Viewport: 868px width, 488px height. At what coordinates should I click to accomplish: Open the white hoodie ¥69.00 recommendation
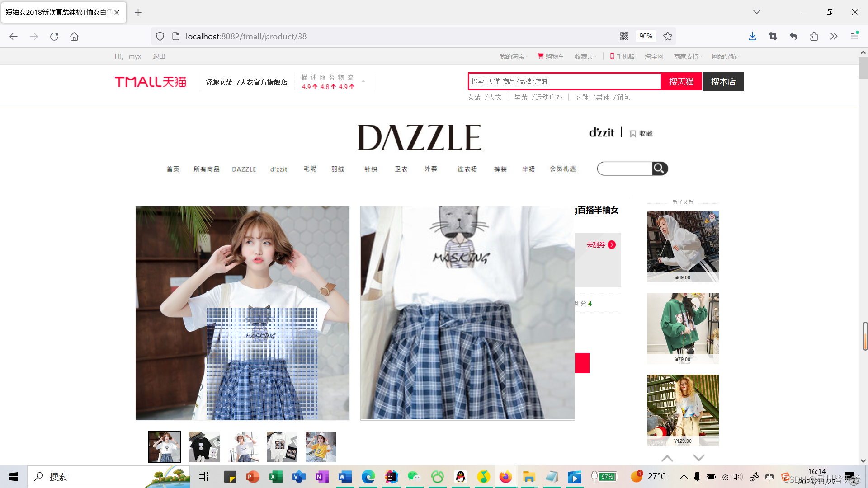(683, 247)
